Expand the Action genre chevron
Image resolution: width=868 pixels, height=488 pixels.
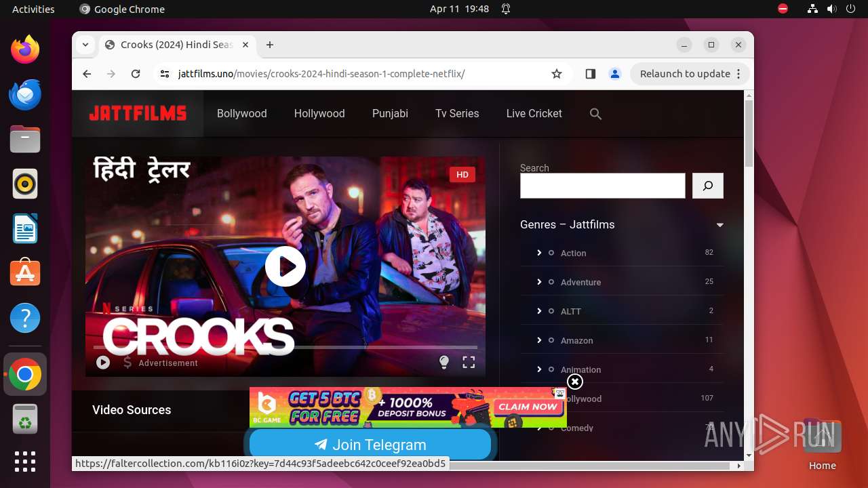[539, 253]
